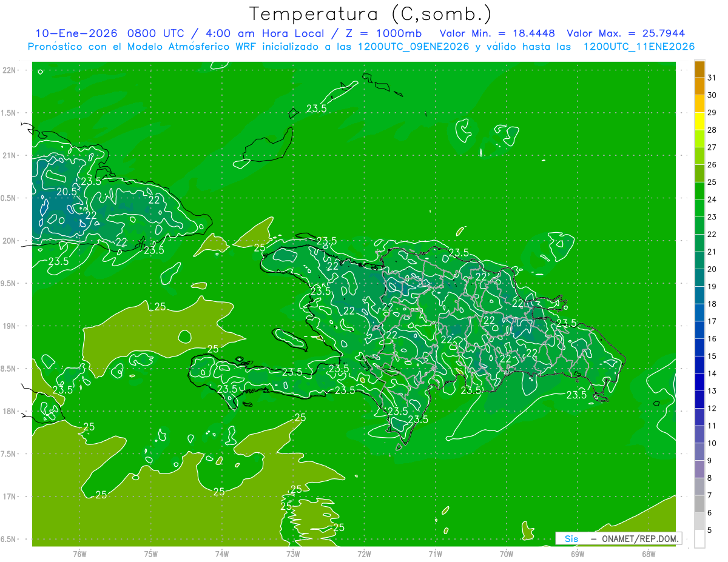Viewport: 728px width, 562px height.
Task: Pick the yellow swatch between 28 and 29
Action: [x=699, y=121]
